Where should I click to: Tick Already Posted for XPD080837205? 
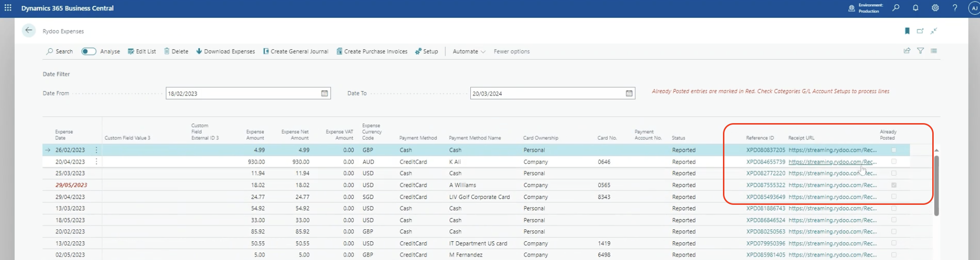tap(894, 150)
